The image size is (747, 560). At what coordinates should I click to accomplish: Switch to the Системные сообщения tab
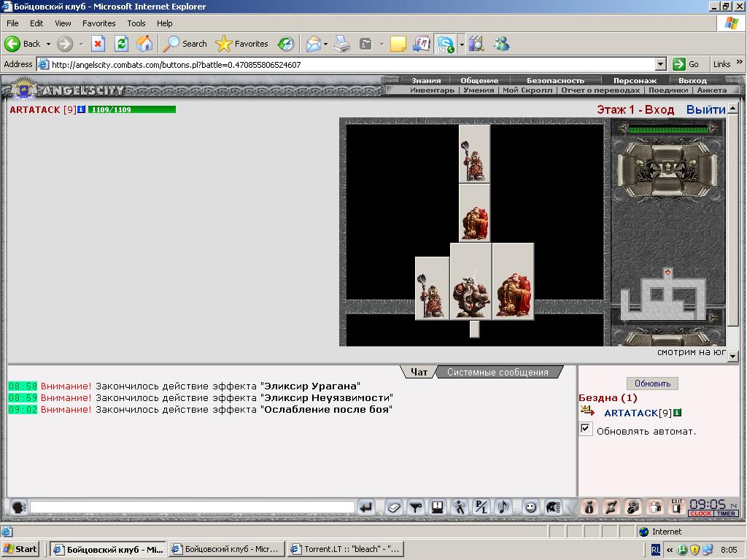[x=498, y=372]
